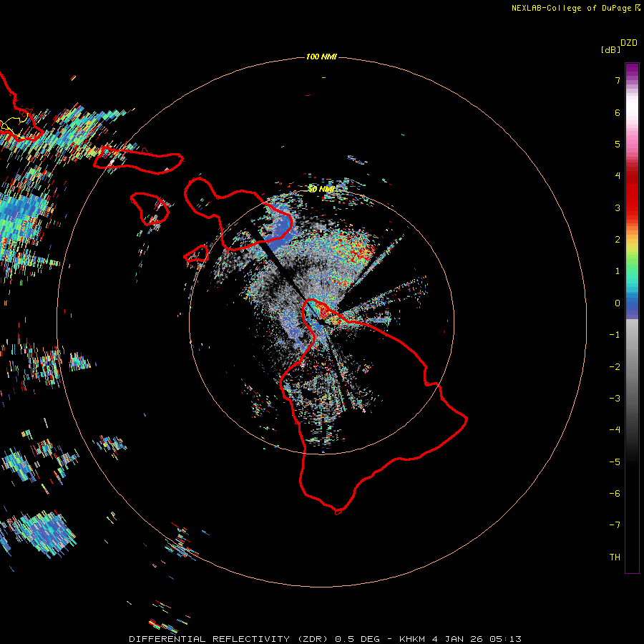Screen dimensions: 644x644
Task: Click the -3 value on the color scale
Action: click(x=615, y=399)
